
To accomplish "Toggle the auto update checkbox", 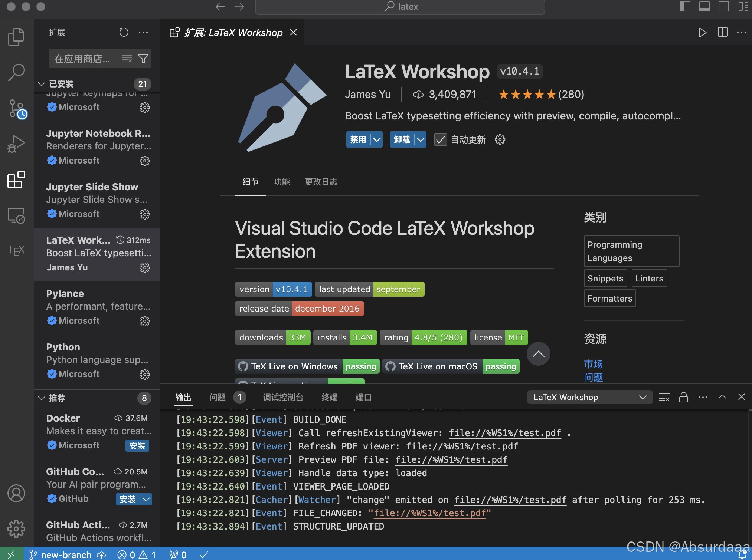I will tap(440, 140).
